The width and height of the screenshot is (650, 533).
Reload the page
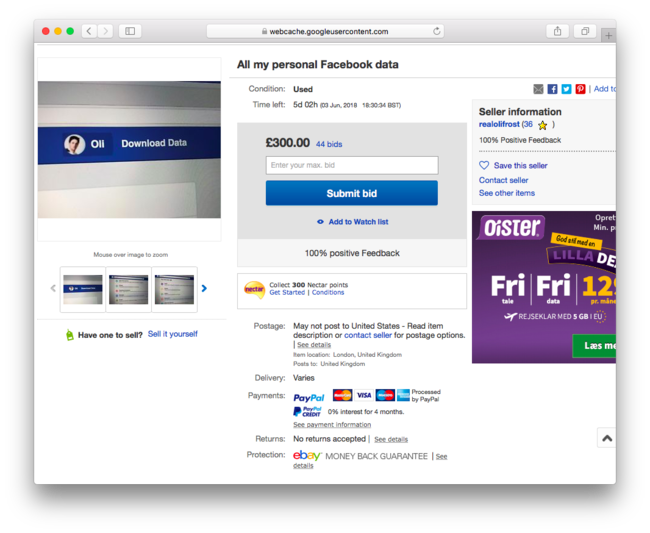(437, 31)
